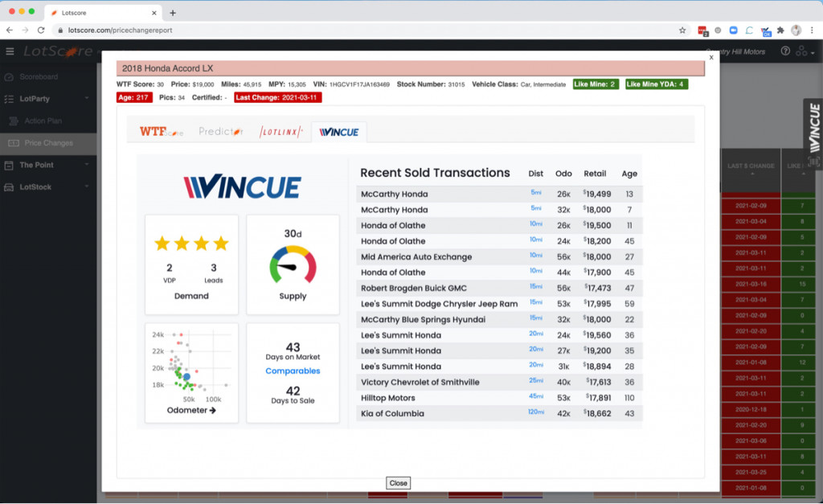Click the Odometer arrow icon

click(212, 411)
